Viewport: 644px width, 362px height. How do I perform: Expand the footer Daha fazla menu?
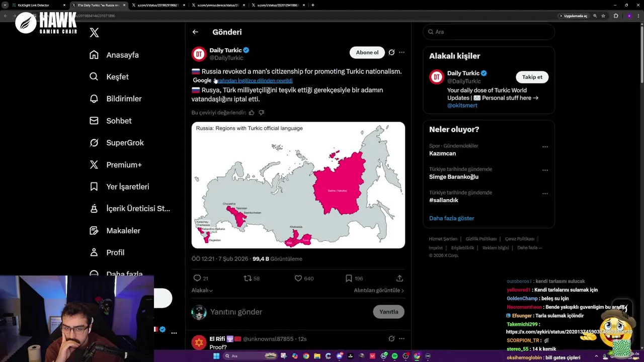point(529,248)
